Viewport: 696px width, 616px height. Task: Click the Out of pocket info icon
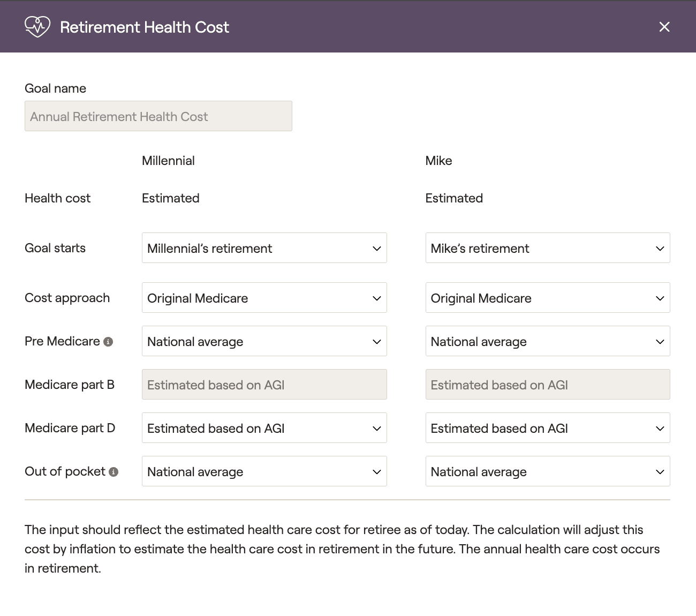[x=114, y=472]
